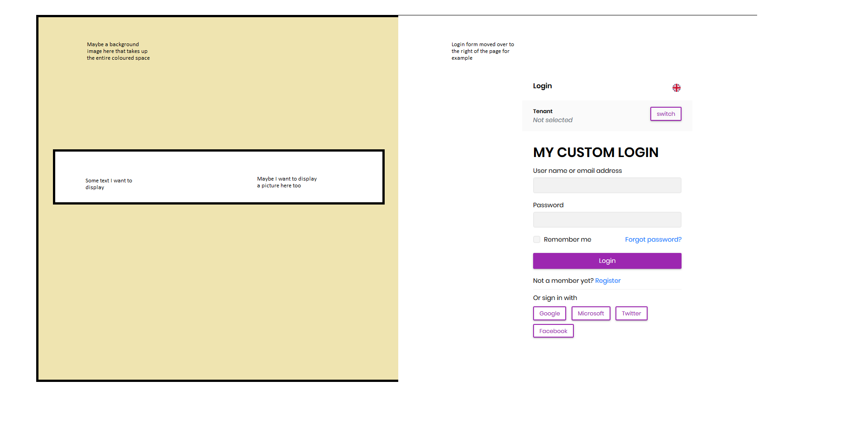Sign in with Google

coord(549,314)
